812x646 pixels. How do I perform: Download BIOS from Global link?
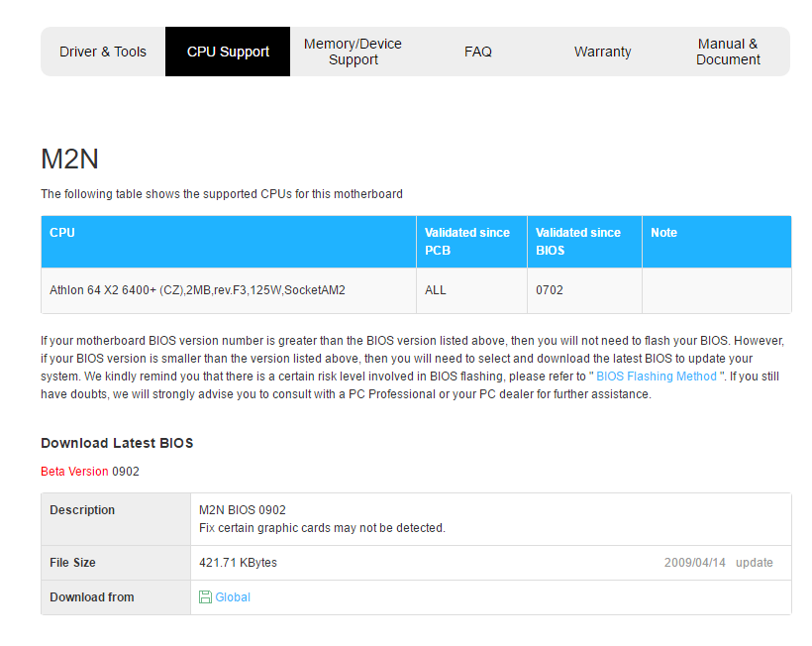[x=233, y=597]
